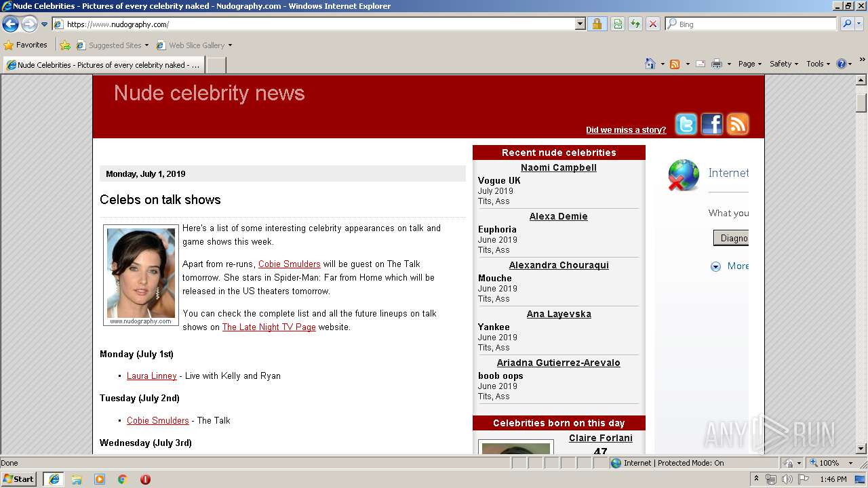The width and height of the screenshot is (868, 488).
Task: Open the Web Slice Gallery dropdown
Action: pos(194,45)
